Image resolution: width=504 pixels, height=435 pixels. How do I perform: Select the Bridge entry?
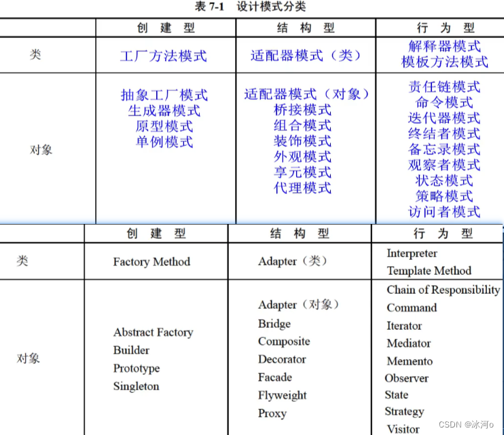(274, 324)
